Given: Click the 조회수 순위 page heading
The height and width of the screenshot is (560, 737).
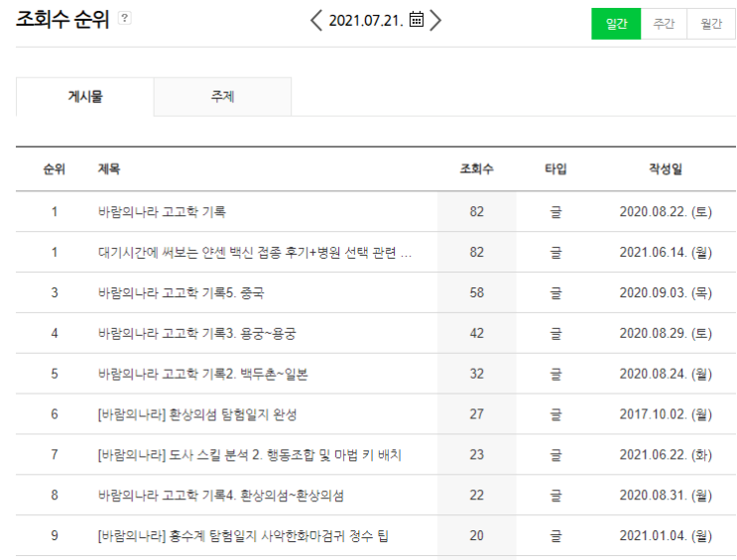Looking at the screenshot, I should (62, 19).
